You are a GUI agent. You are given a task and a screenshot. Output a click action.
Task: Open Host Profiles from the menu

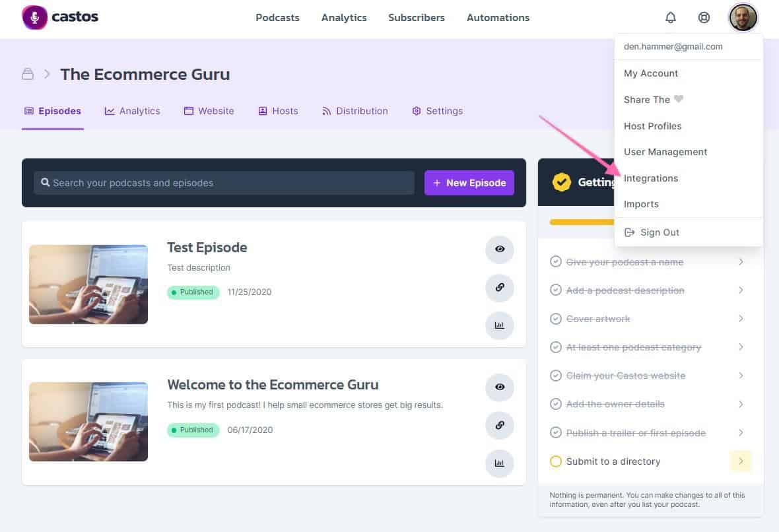pos(652,125)
